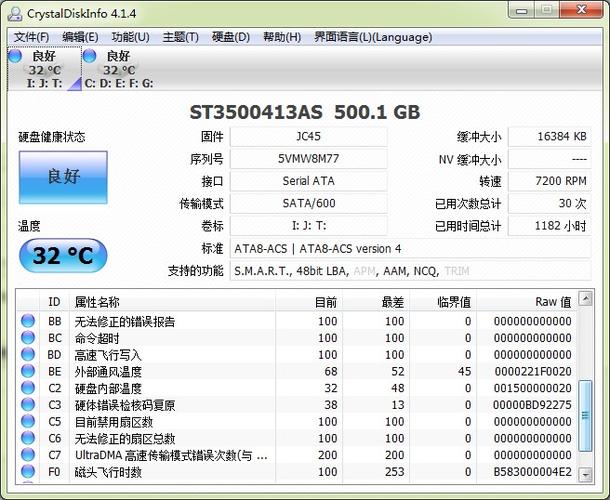Open the 编辑(E) menu
This screenshot has width=610, height=500.
click(80, 37)
